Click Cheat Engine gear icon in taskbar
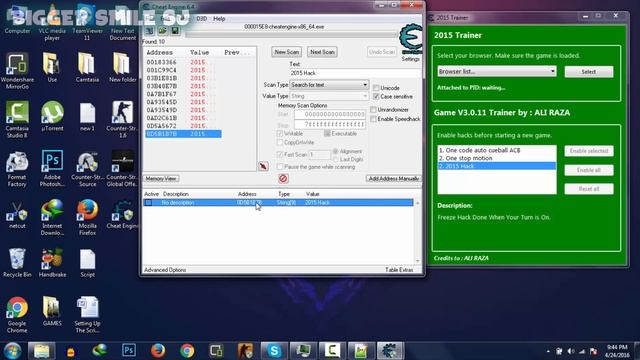 click(x=390, y=351)
